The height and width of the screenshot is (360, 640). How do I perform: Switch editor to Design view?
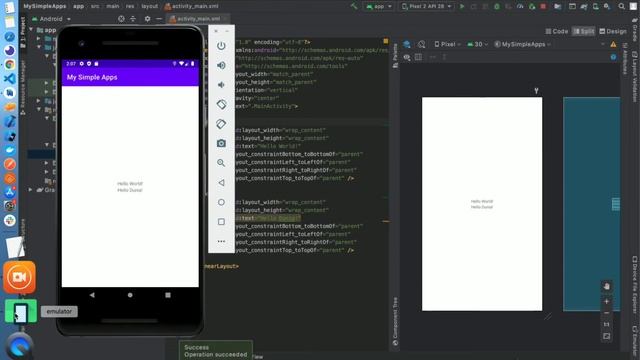tap(613, 31)
